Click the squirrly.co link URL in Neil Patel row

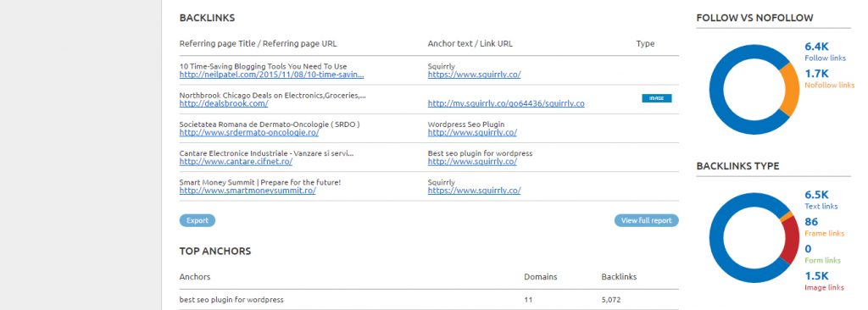(474, 75)
